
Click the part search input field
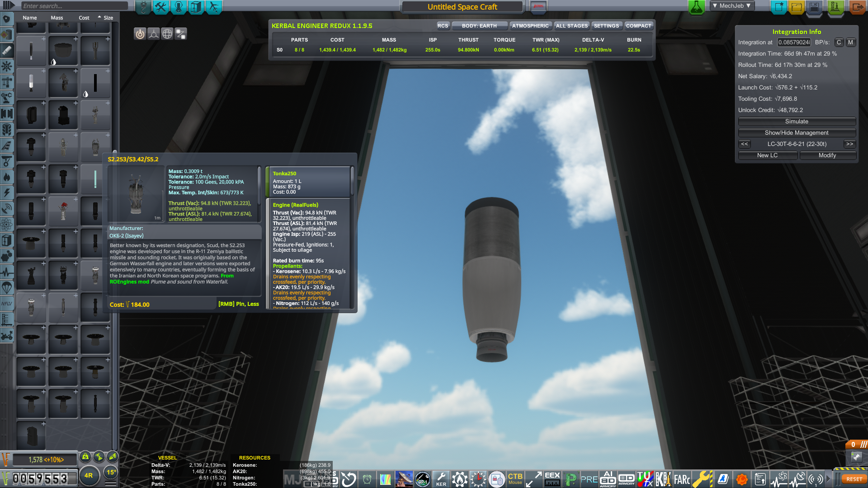click(x=75, y=6)
